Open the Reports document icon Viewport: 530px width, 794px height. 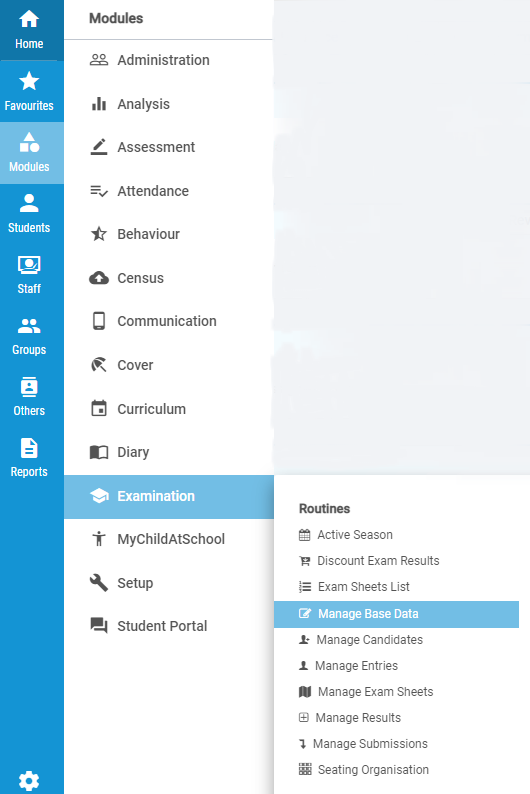[29, 448]
